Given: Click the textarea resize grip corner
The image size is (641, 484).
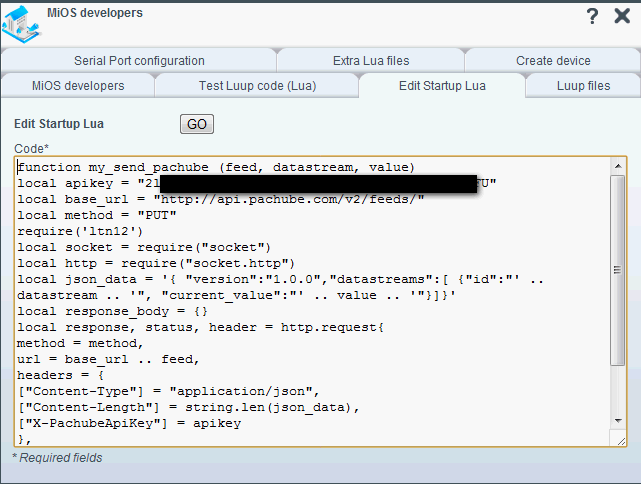Looking at the screenshot, I should (x=621, y=441).
